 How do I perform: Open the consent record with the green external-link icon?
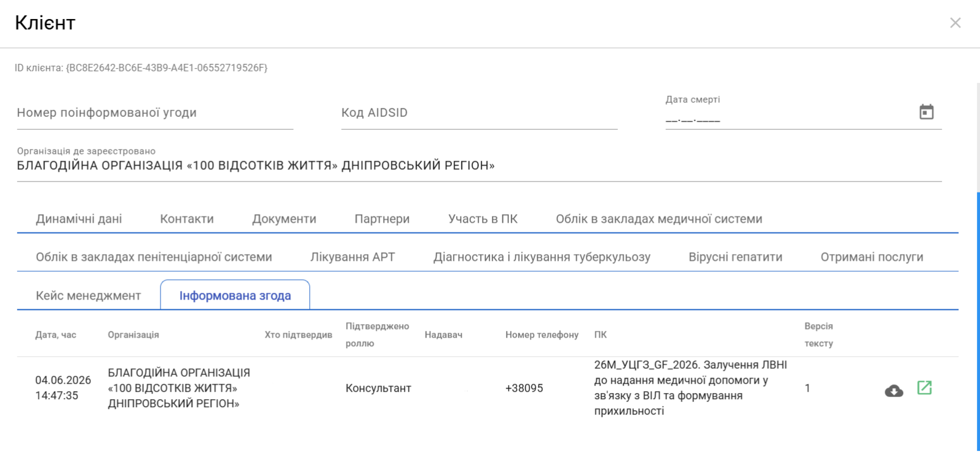click(x=924, y=387)
